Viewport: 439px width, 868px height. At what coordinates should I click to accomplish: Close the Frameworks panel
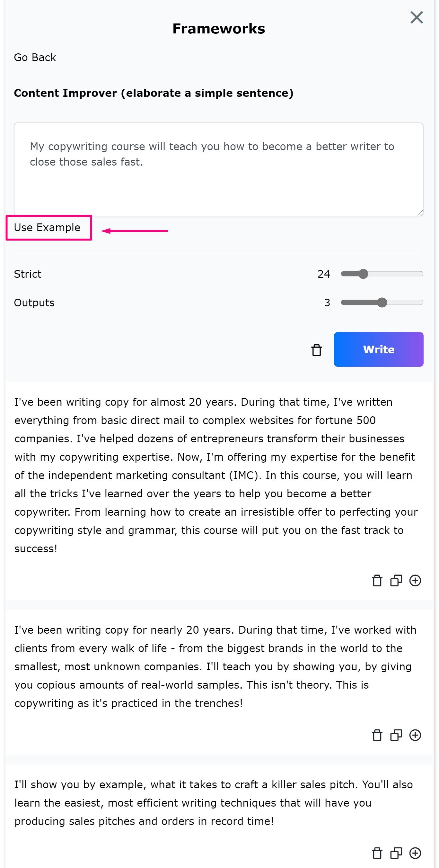click(x=417, y=17)
